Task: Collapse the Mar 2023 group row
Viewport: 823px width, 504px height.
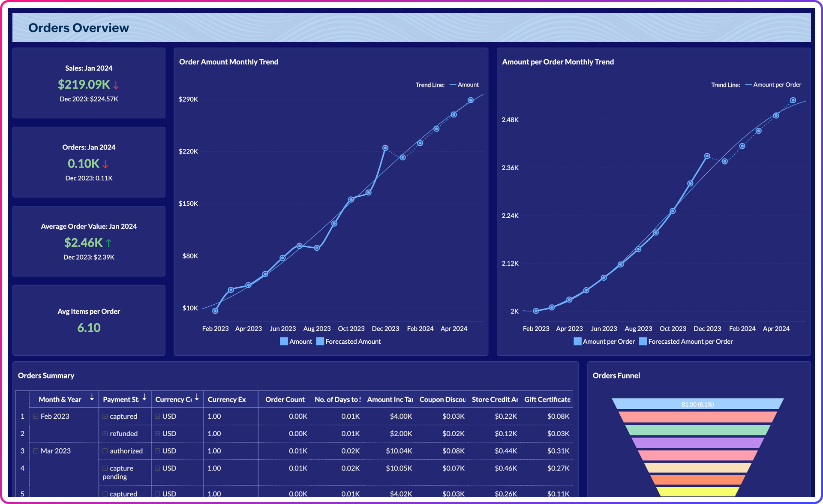Action: (36, 450)
